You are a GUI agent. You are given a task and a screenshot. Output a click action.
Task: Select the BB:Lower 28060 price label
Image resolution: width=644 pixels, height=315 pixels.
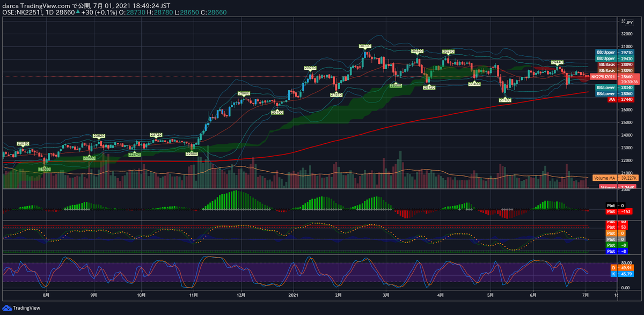point(614,93)
